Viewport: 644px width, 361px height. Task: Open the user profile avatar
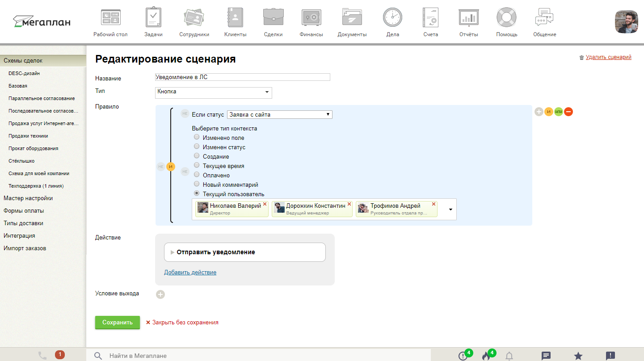[627, 22]
